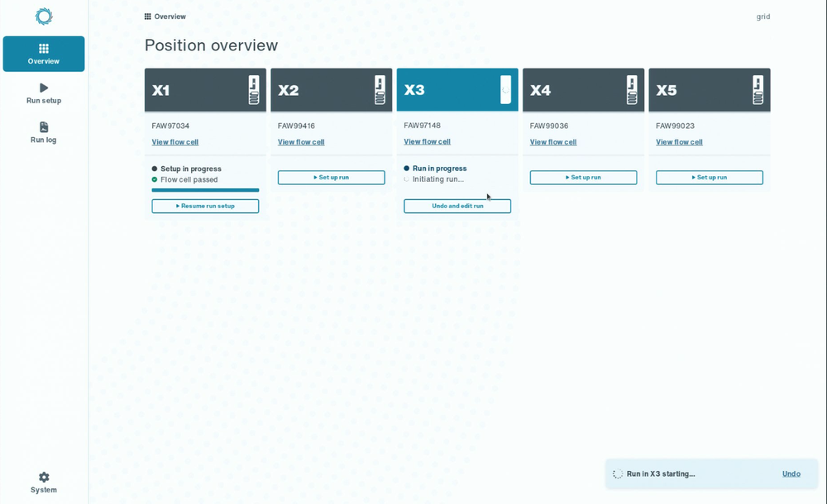Set up run on position X4
This screenshot has width=827, height=504.
(583, 178)
